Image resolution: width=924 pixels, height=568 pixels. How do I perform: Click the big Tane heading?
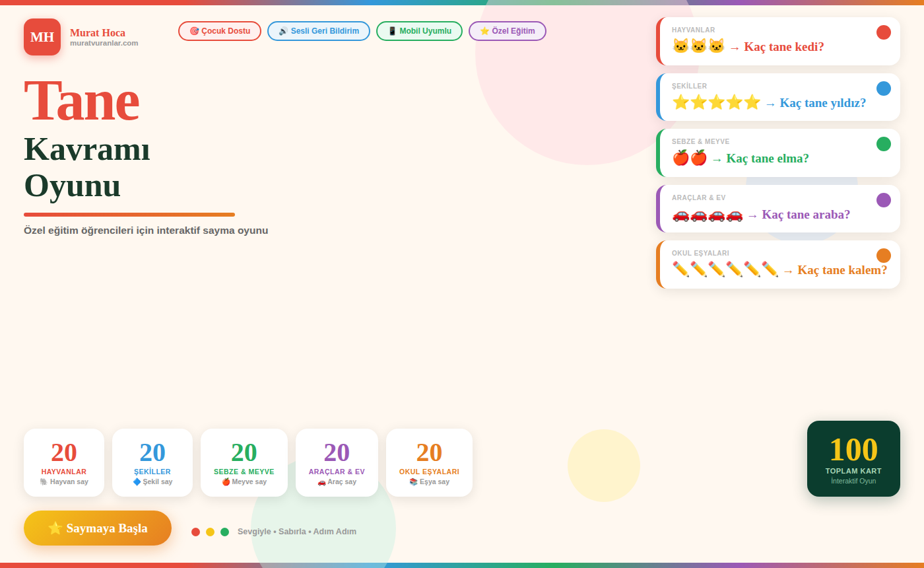pyautogui.click(x=81, y=101)
